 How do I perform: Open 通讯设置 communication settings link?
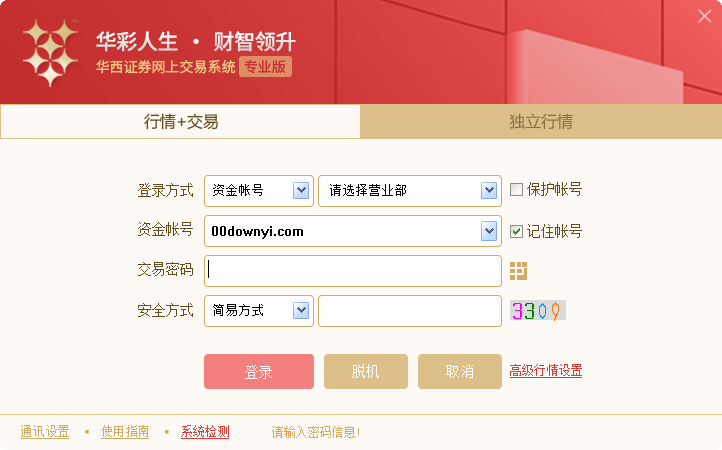(x=45, y=432)
